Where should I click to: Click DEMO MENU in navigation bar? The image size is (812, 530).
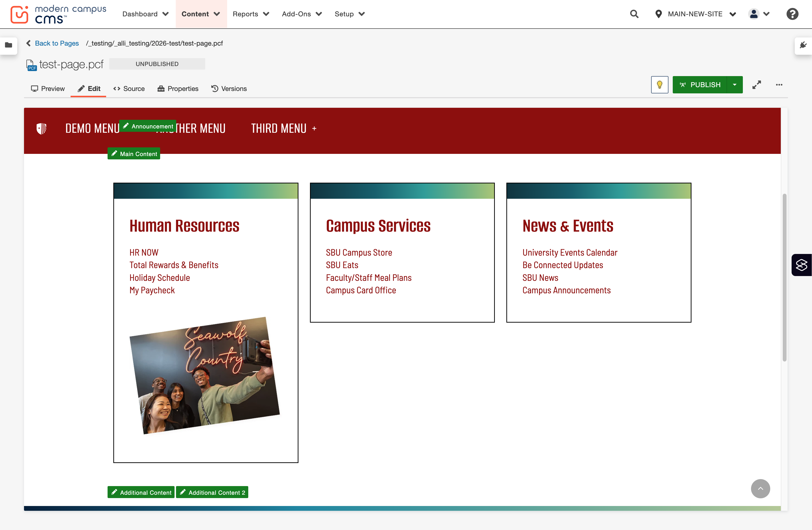[92, 129]
